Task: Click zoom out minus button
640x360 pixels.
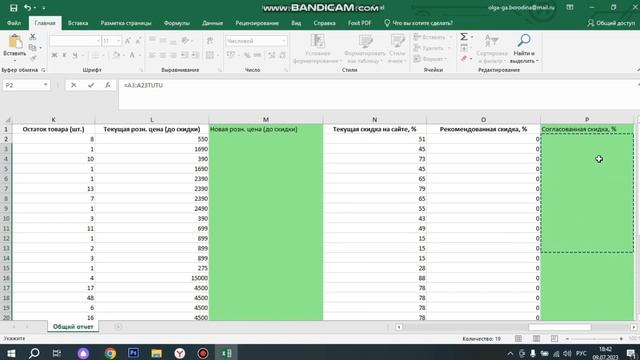Action: 567,339
